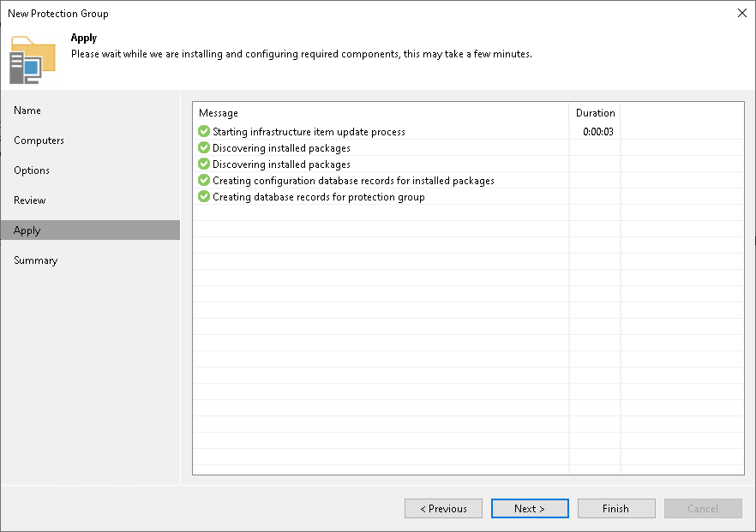Click the Finish button
The width and height of the screenshot is (756, 532).
(x=616, y=508)
